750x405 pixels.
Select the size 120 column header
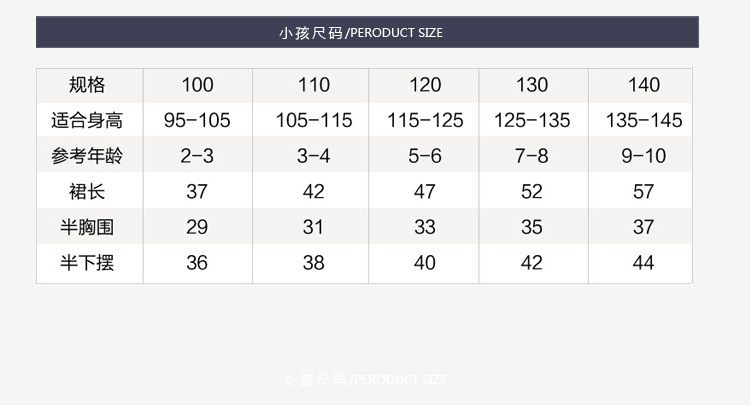425,85
